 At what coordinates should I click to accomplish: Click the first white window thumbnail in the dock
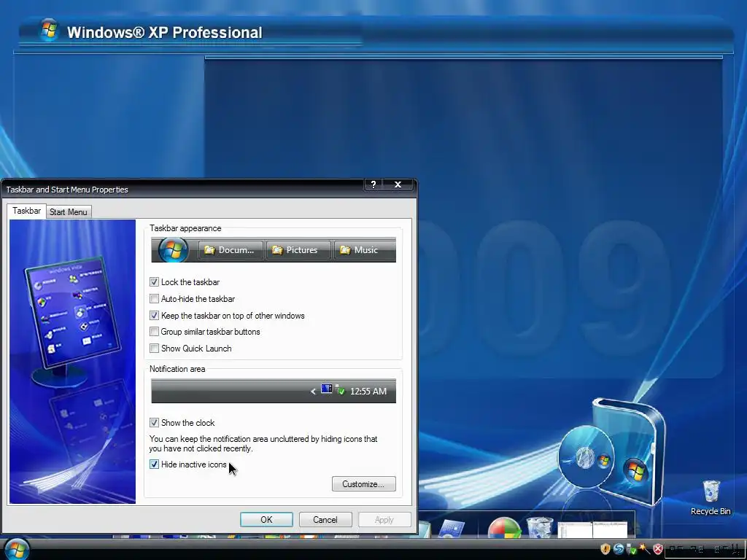(575, 529)
